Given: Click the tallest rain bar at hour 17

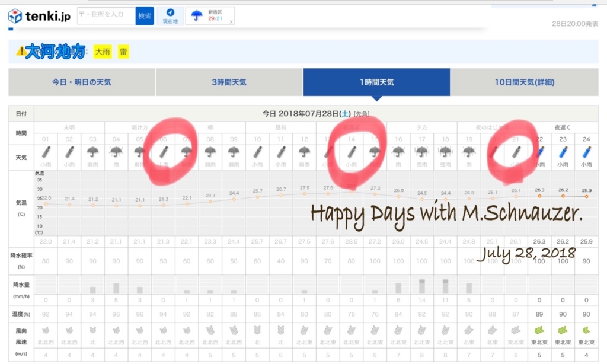Looking at the screenshot, I should [x=422, y=286].
